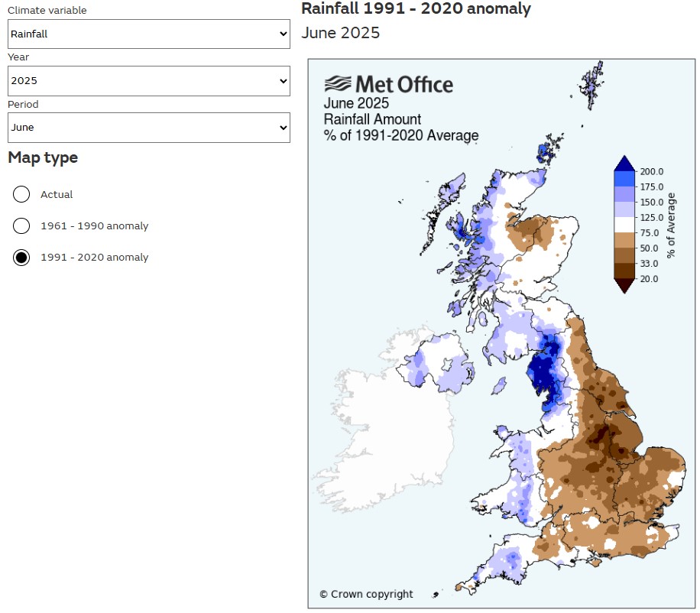Open the Period dropdown showing June
Viewport: 700px width, 613px height.
(x=149, y=128)
